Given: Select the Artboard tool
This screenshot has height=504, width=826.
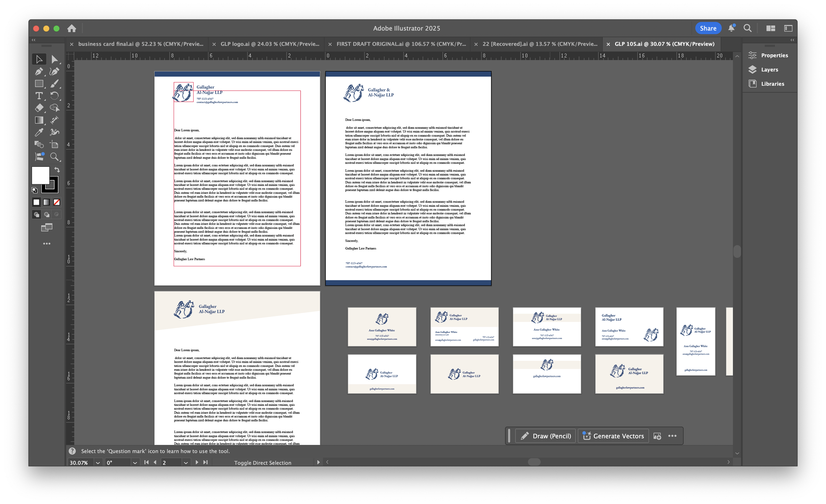Looking at the screenshot, I should click(x=54, y=144).
